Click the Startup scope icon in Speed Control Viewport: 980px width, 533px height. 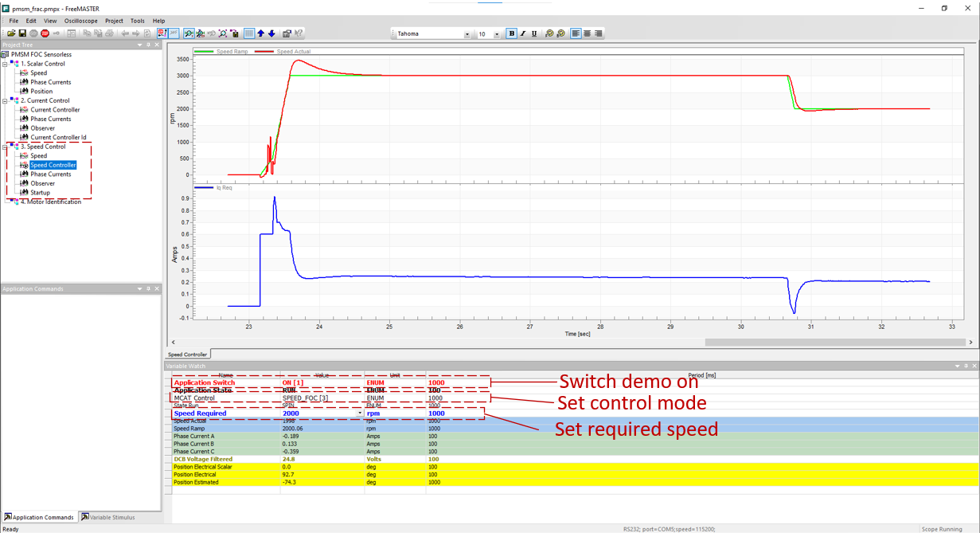click(x=24, y=193)
